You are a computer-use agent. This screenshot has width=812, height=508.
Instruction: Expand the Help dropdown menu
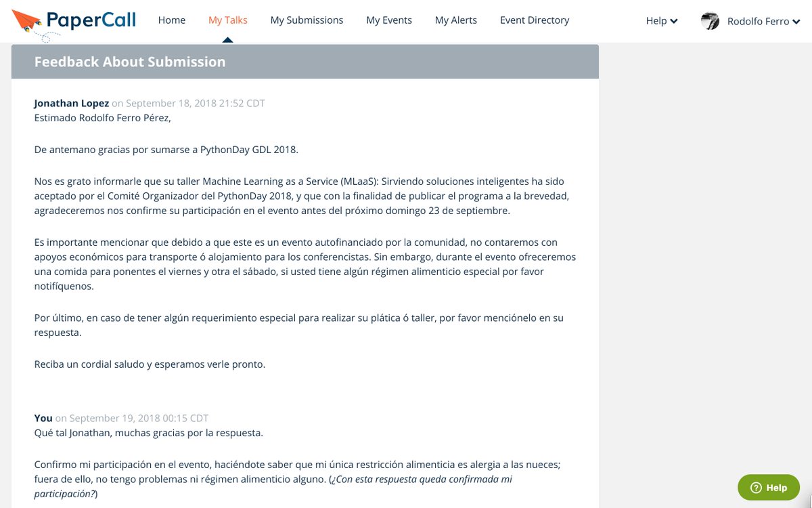662,21
